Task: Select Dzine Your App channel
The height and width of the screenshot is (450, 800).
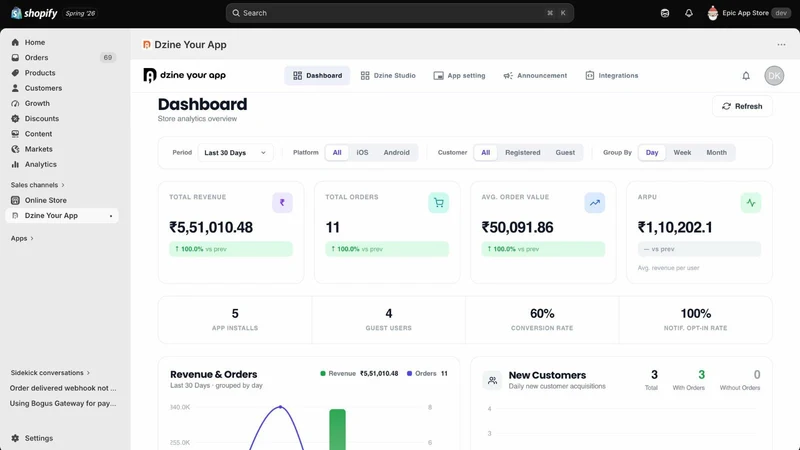Action: (x=62, y=216)
